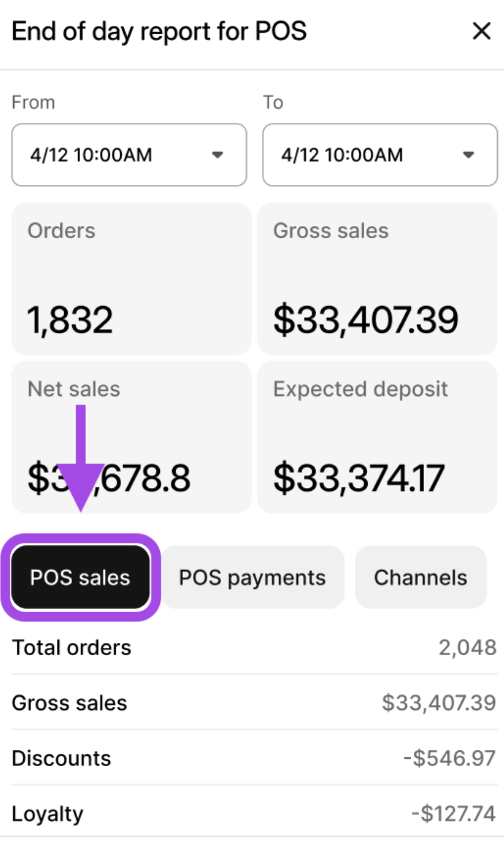Image resolution: width=504 pixels, height=851 pixels.
Task: Click the Expected deposit summary card
Action: (377, 436)
